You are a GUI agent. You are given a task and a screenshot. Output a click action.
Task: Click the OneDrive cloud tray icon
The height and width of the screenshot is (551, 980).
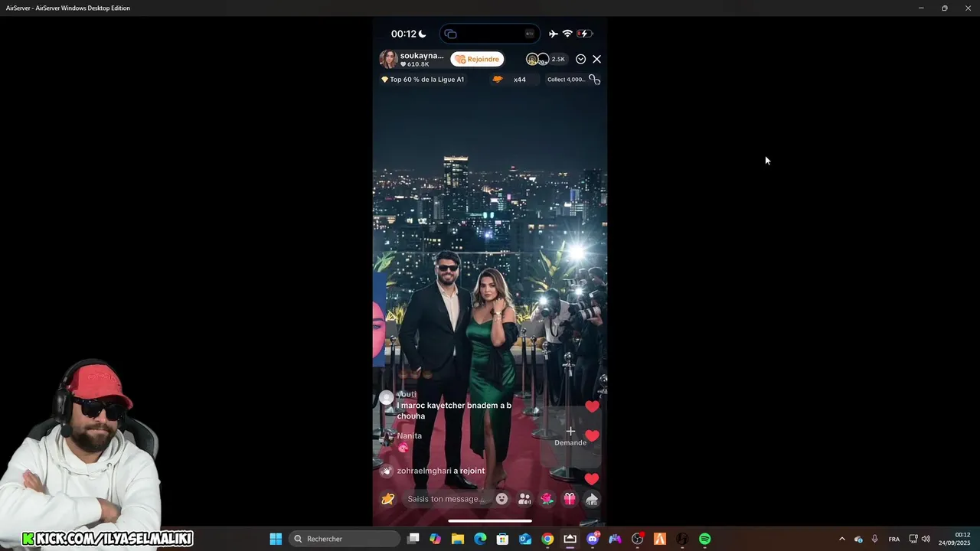858,539
